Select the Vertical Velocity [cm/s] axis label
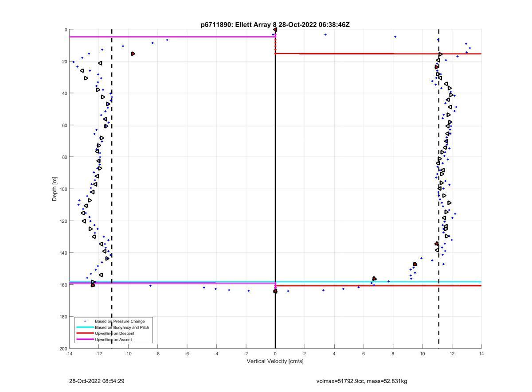Image resolution: width=532 pixels, height=392 pixels. click(x=275, y=361)
